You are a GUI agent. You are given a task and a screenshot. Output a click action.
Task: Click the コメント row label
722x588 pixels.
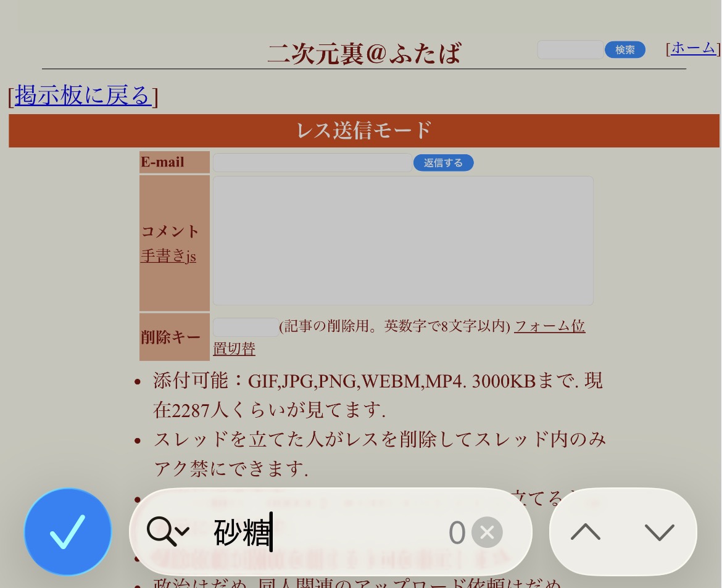(170, 231)
